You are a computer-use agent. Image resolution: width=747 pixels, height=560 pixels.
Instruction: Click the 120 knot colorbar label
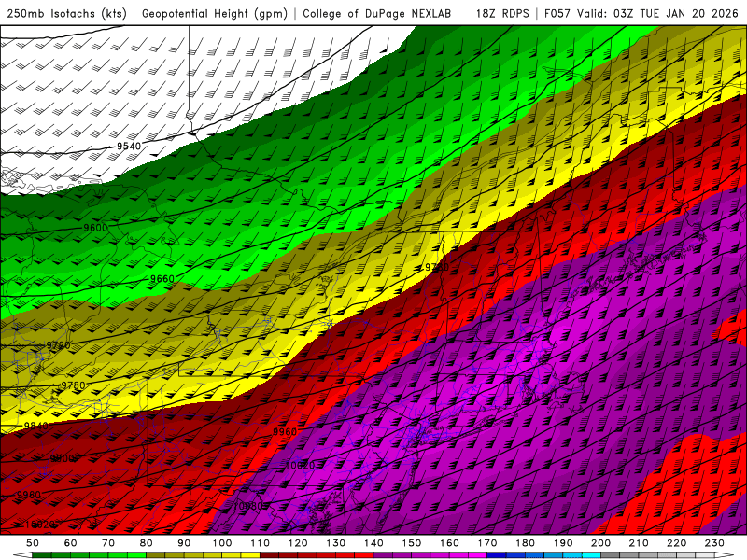coord(298,543)
